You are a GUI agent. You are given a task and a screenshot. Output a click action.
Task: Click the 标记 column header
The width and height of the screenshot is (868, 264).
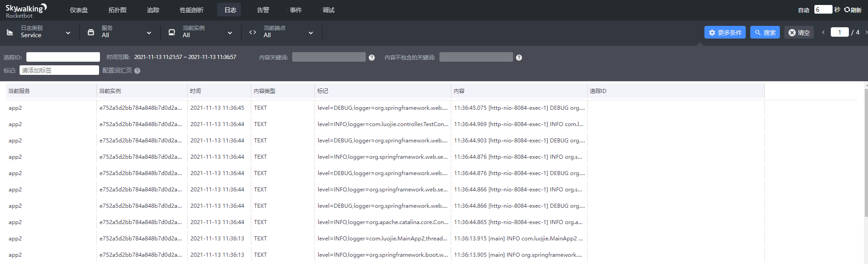(x=383, y=91)
